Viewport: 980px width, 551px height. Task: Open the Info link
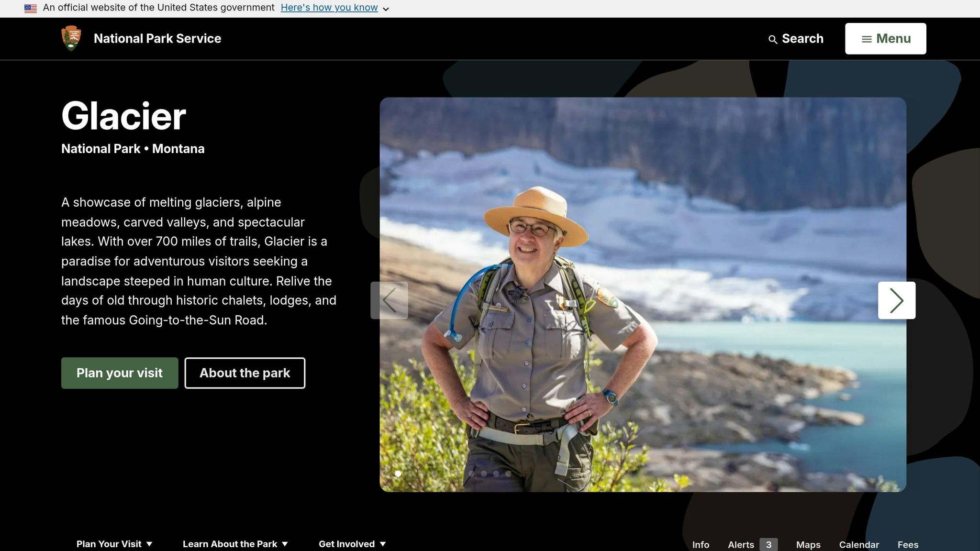pos(701,545)
